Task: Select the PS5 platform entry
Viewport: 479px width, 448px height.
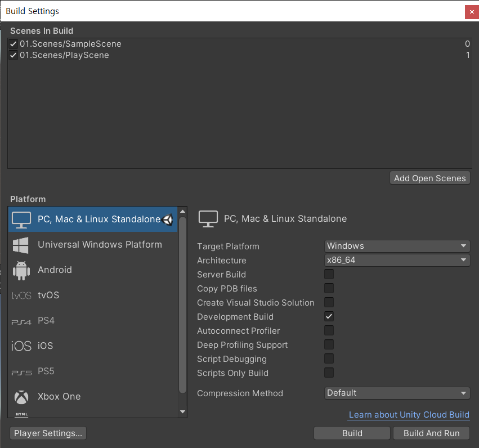Action: (x=92, y=371)
